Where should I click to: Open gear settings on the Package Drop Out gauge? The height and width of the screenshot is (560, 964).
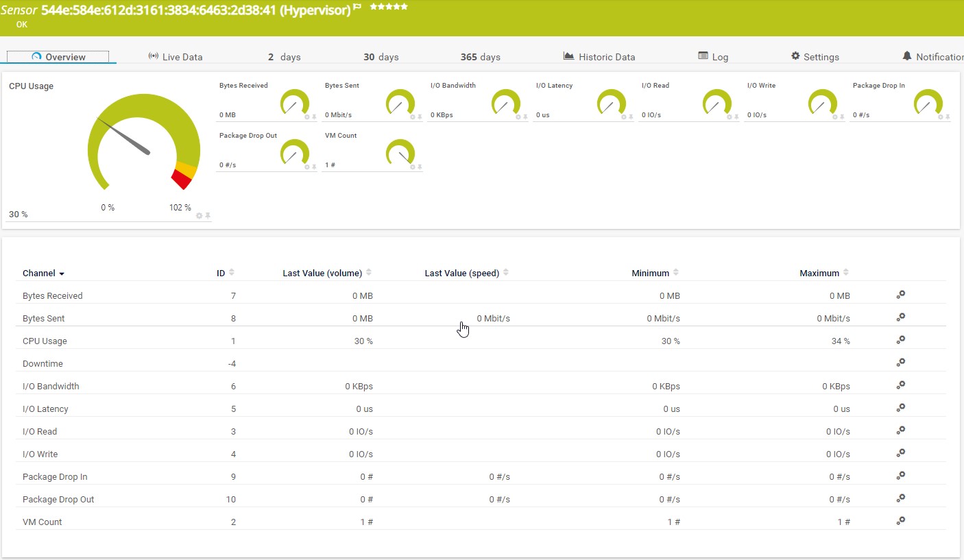point(308,167)
